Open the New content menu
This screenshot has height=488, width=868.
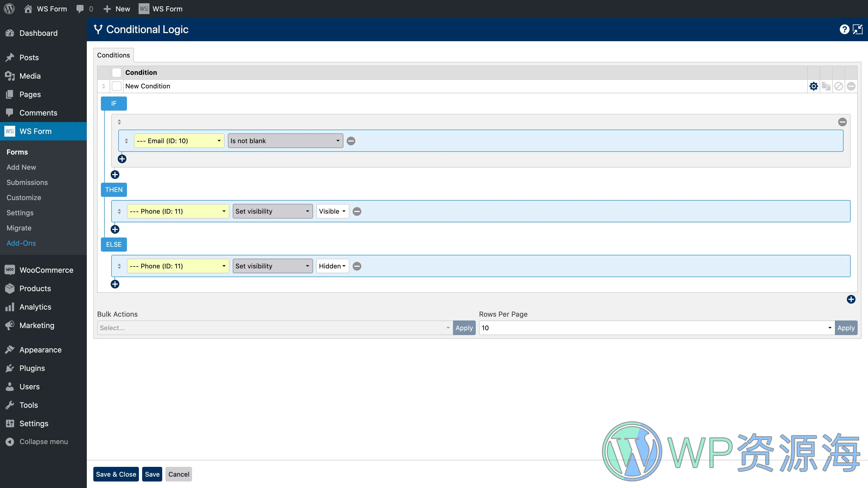117,9
